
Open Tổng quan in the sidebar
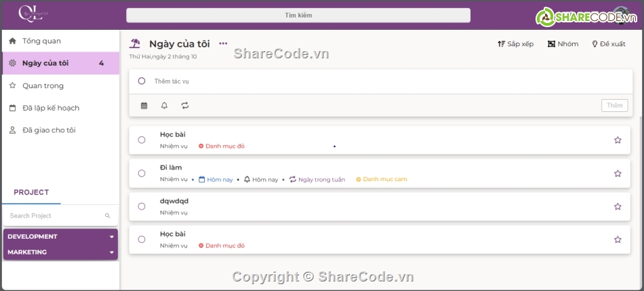[41, 41]
